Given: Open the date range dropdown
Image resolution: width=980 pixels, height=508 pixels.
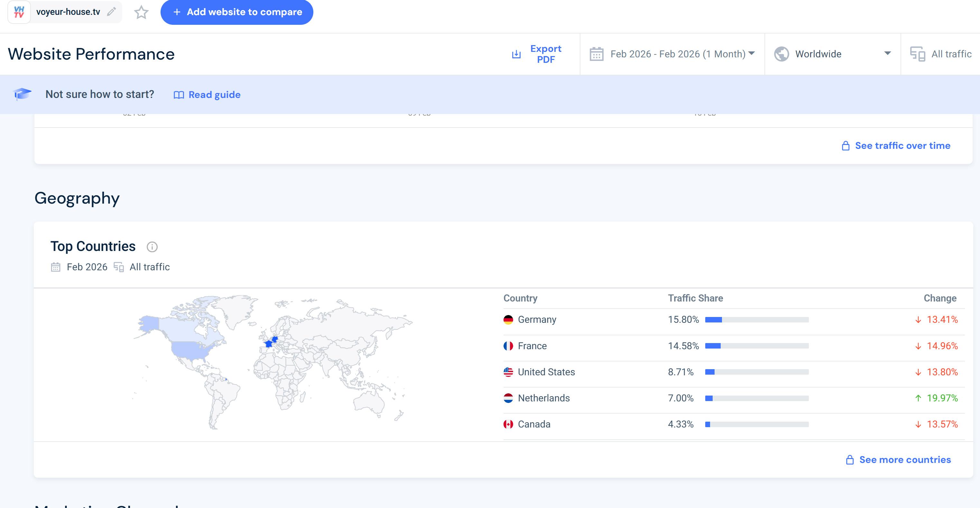Looking at the screenshot, I should tap(678, 54).
